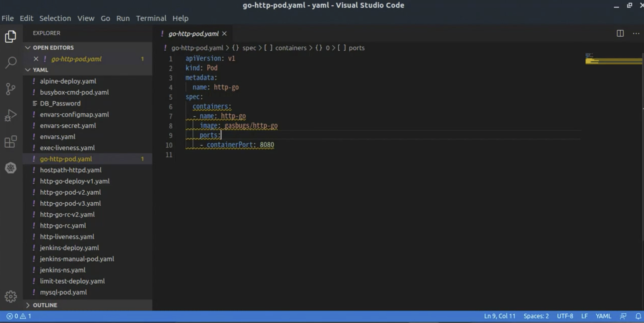Open the Terminal menu
644x323 pixels.
point(151,18)
